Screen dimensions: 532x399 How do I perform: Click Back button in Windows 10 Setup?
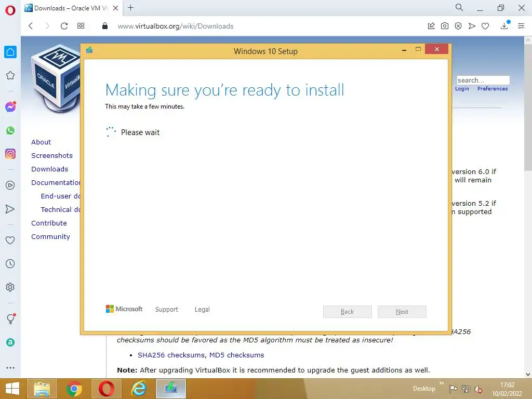point(348,312)
